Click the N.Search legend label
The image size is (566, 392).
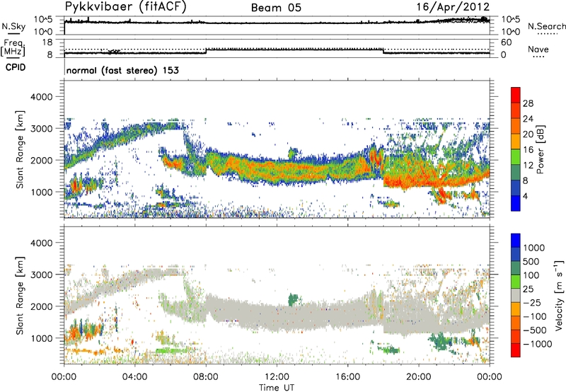click(x=546, y=26)
